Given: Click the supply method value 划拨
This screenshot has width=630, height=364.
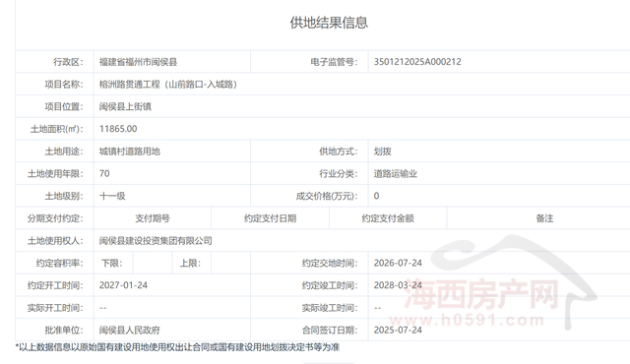Looking at the screenshot, I should pos(383,152).
